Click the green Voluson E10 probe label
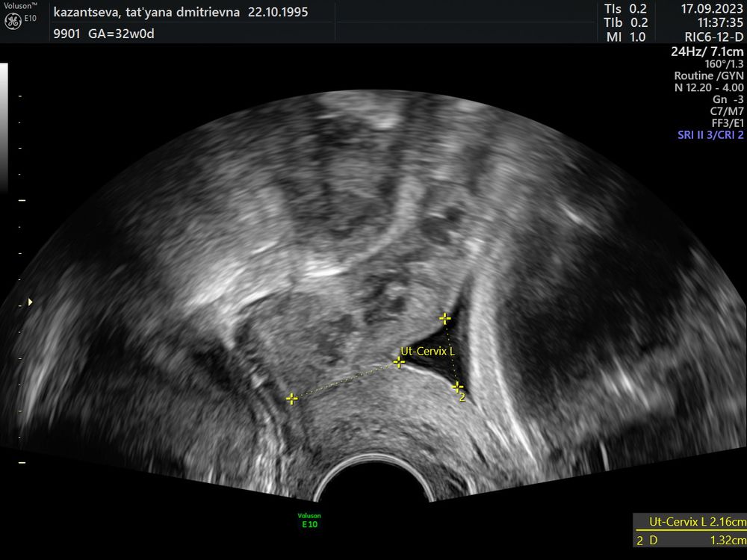This screenshot has height=560, width=747. 309,520
